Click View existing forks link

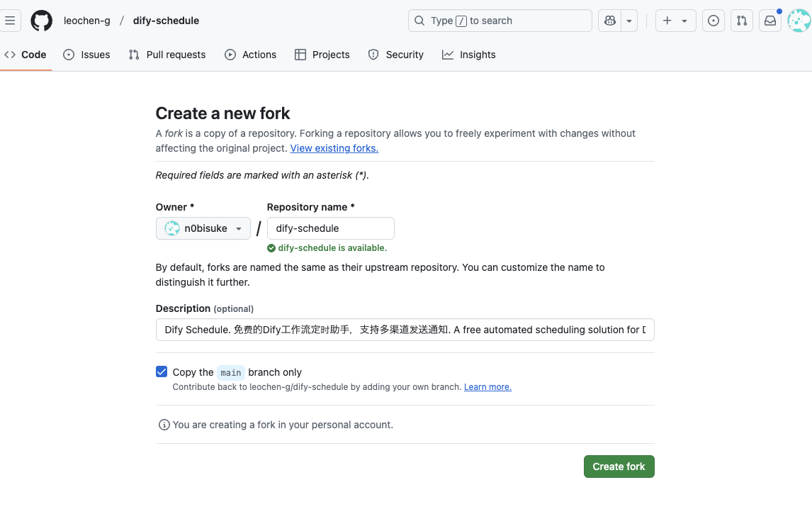pyautogui.click(x=334, y=148)
